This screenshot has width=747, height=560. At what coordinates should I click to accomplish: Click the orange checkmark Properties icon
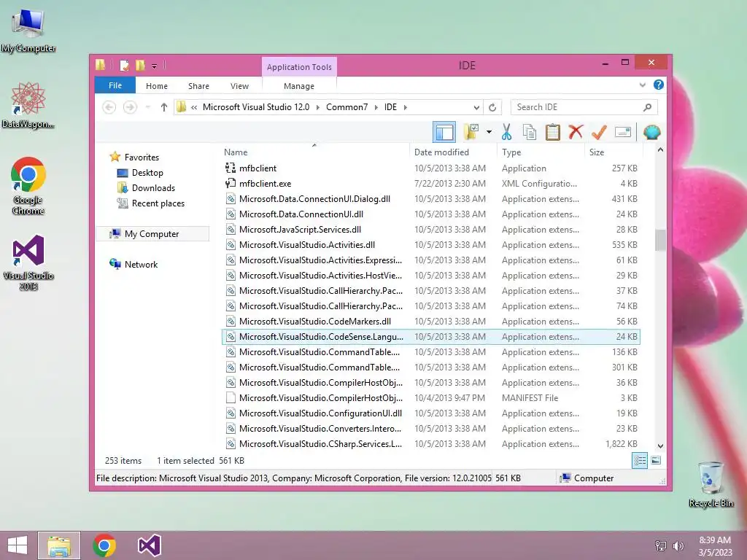click(x=599, y=132)
